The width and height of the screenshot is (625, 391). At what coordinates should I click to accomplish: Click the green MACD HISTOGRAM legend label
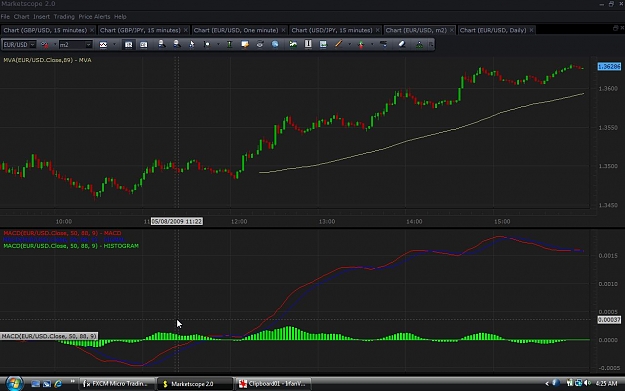coord(71,246)
